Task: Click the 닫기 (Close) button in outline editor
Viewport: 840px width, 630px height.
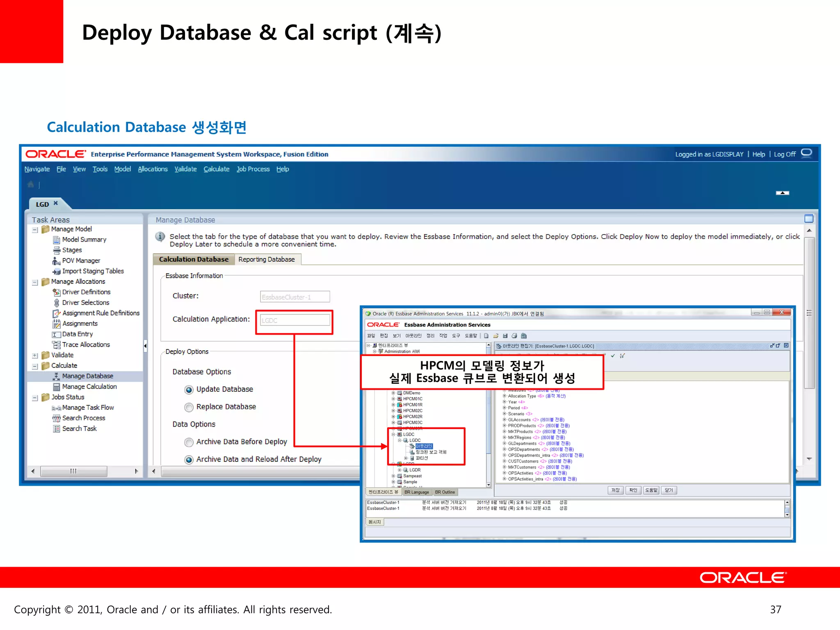Action: pyautogui.click(x=669, y=490)
